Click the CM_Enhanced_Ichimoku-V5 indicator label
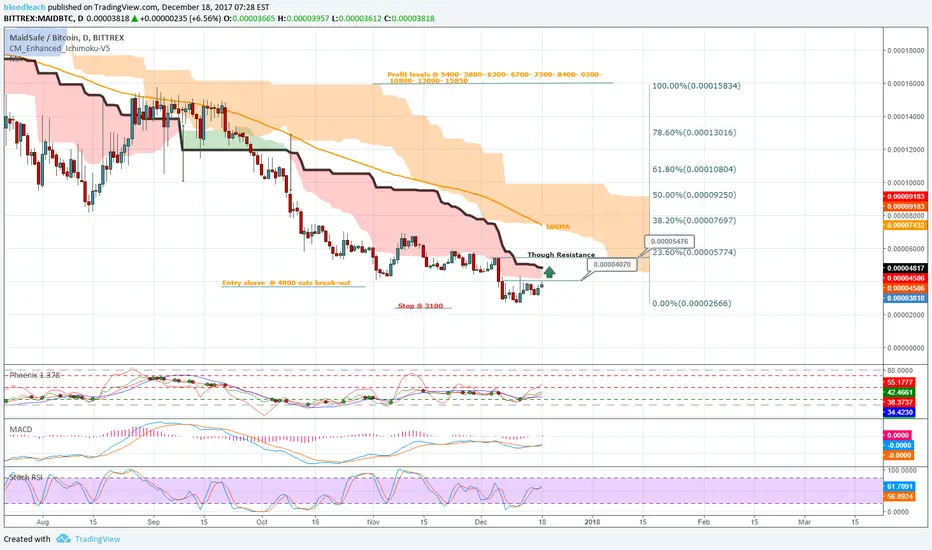Screen dimensions: 932x550 (x=59, y=48)
